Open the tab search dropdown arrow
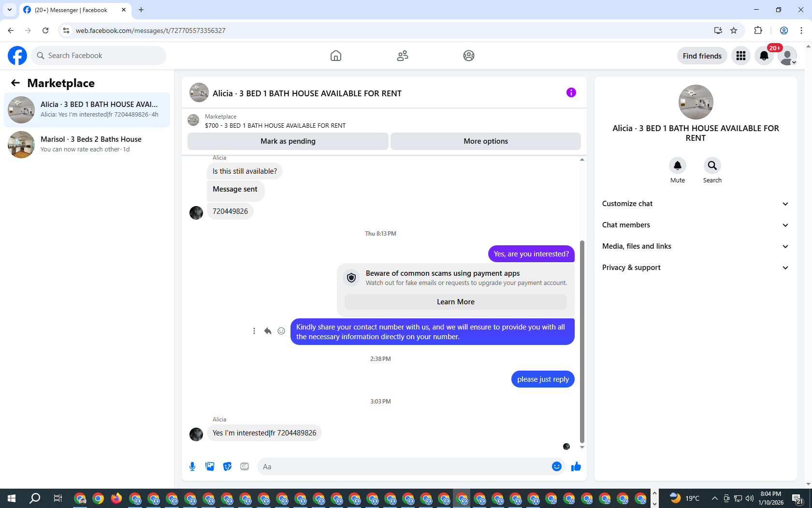Image resolution: width=812 pixels, height=508 pixels. click(10, 10)
